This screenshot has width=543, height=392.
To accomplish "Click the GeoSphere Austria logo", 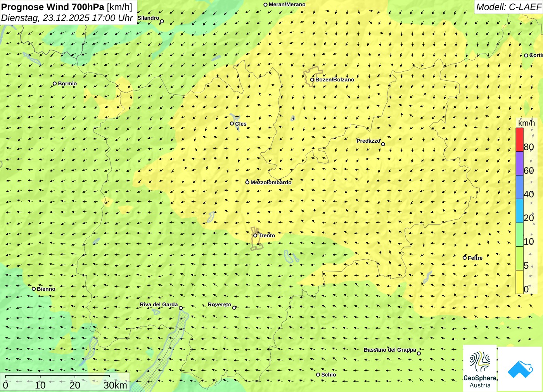I will (x=480, y=368).
